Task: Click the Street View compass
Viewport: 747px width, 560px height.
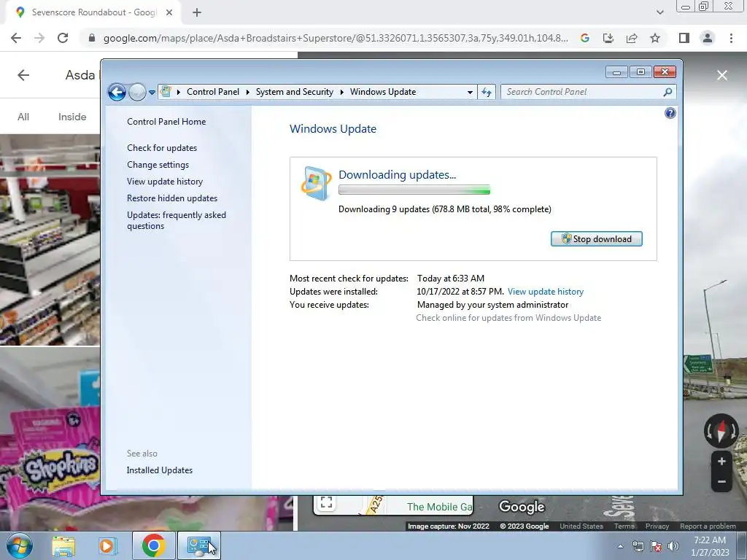Action: pyautogui.click(x=721, y=432)
